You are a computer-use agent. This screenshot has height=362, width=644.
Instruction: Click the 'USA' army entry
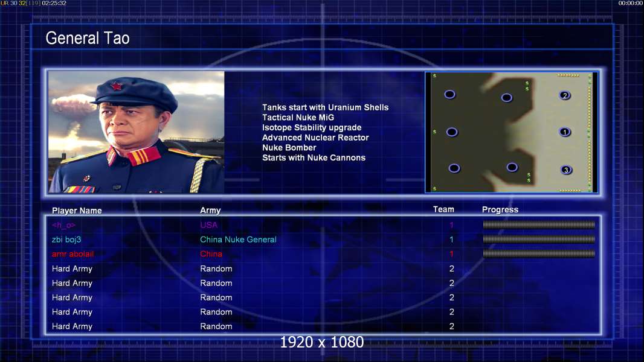tap(208, 225)
